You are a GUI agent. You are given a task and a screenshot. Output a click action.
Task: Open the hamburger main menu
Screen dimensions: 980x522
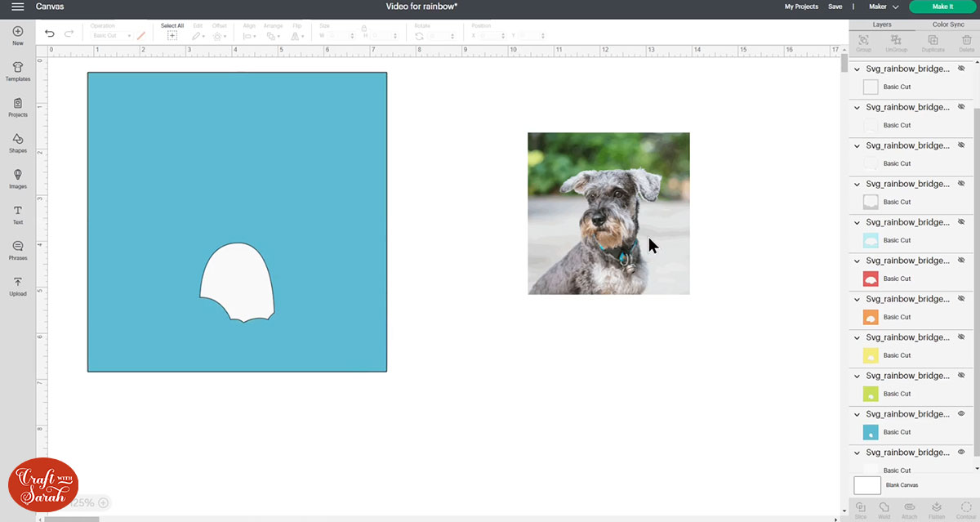coord(17,7)
